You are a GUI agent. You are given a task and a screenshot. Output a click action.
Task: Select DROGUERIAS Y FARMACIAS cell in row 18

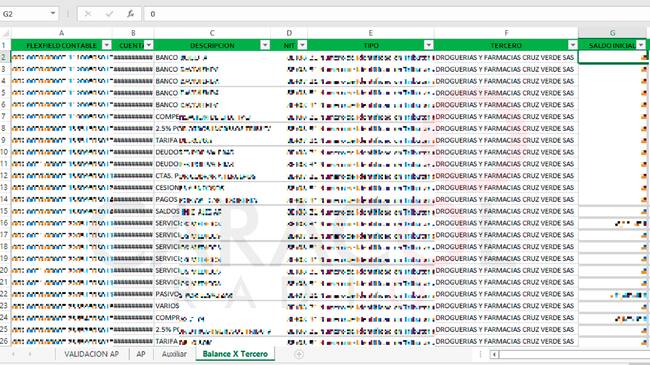[x=506, y=247]
